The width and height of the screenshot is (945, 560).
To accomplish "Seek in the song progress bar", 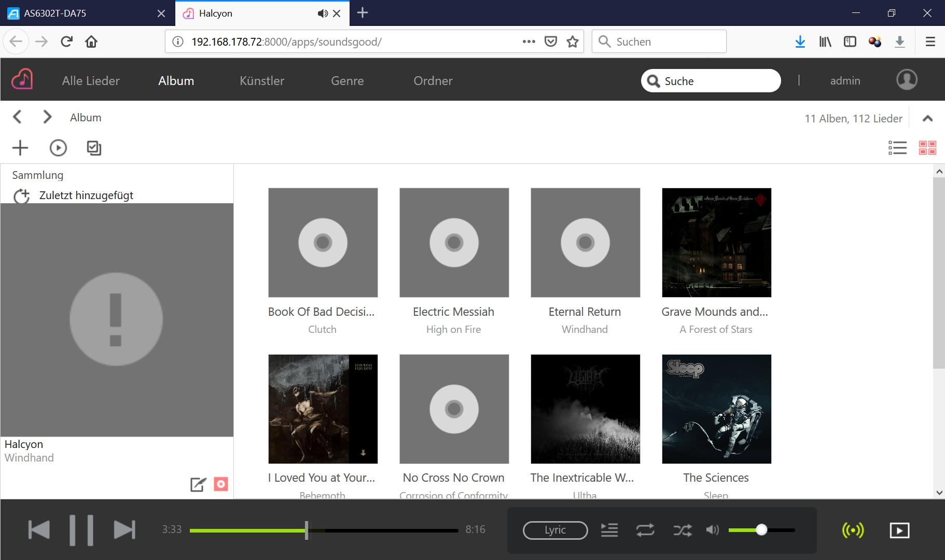I will tap(324, 530).
